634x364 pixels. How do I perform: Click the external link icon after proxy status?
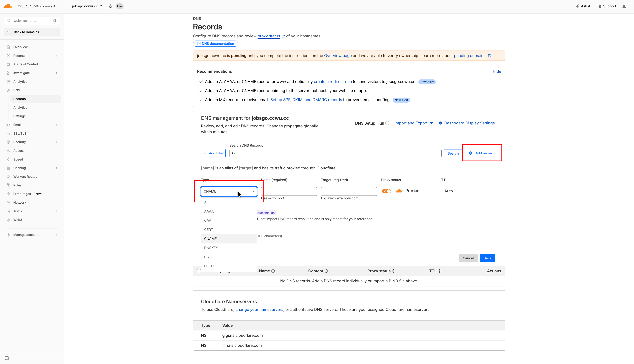[x=283, y=36]
